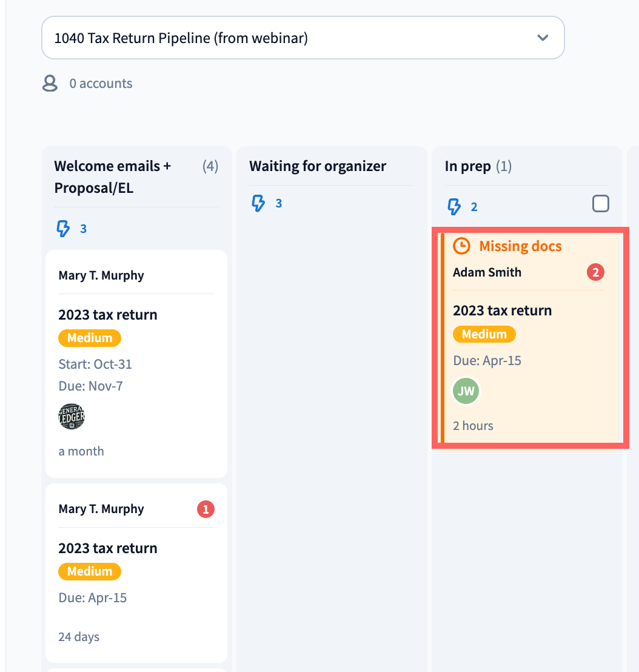This screenshot has height=672, width=639.
Task: Click the Missing docs status label
Action: 520,246
